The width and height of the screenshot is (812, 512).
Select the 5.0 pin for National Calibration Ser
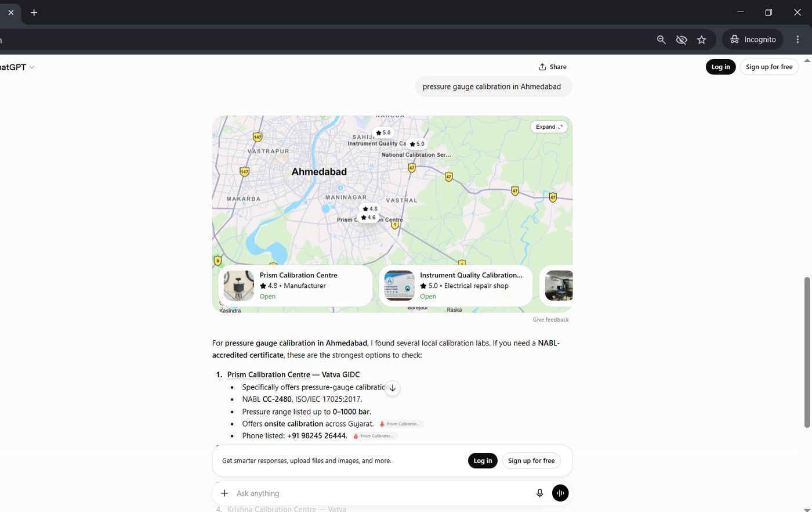[x=417, y=144]
